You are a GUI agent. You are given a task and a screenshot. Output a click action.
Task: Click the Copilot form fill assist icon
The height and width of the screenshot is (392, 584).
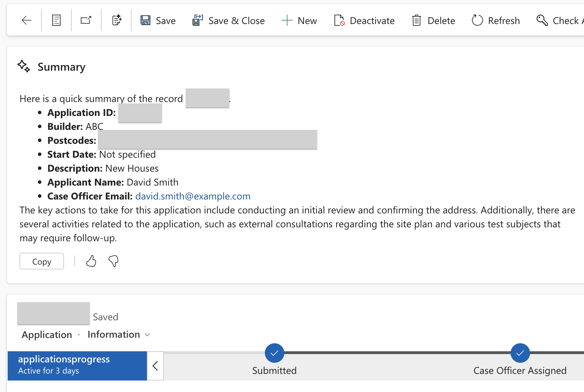coord(117,20)
